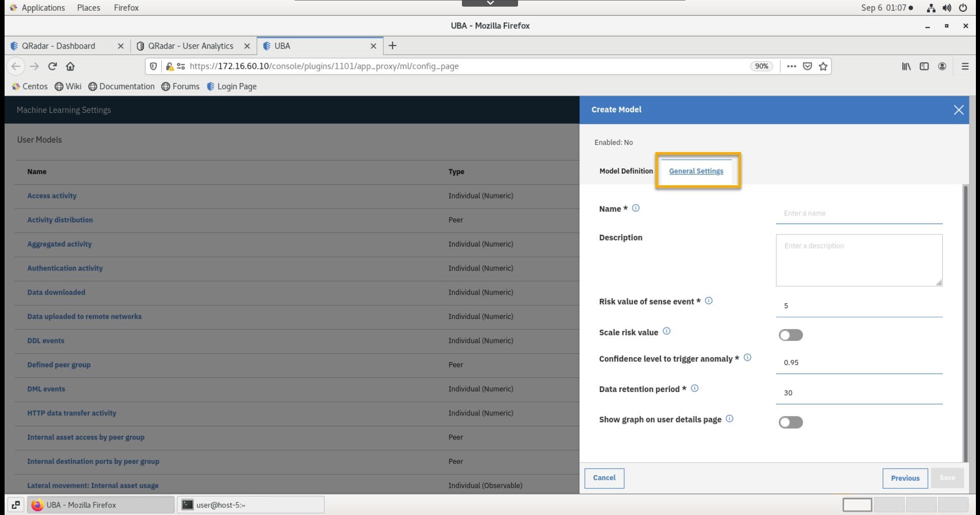Click the info icon next to Name
Image resolution: width=980 pixels, height=515 pixels.
click(x=635, y=208)
